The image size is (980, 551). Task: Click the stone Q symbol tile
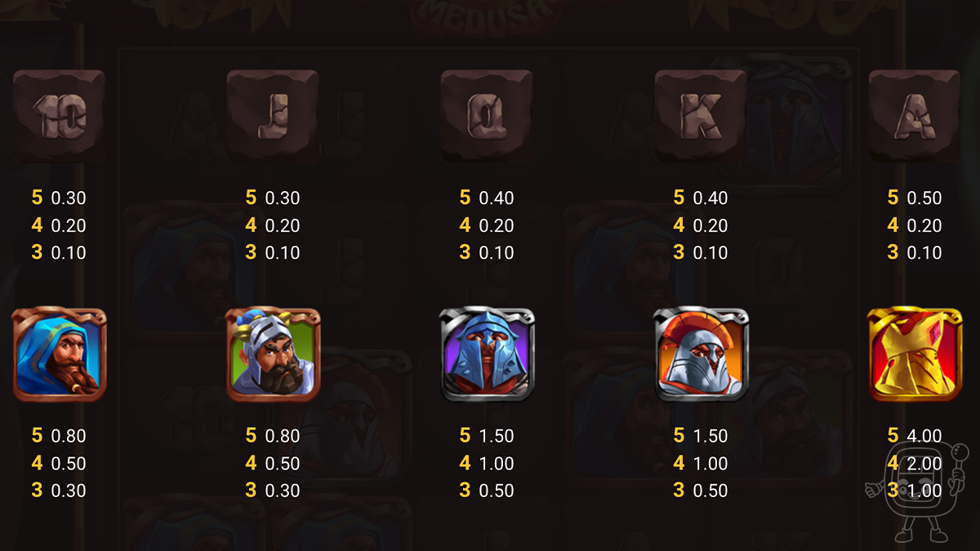(x=487, y=116)
